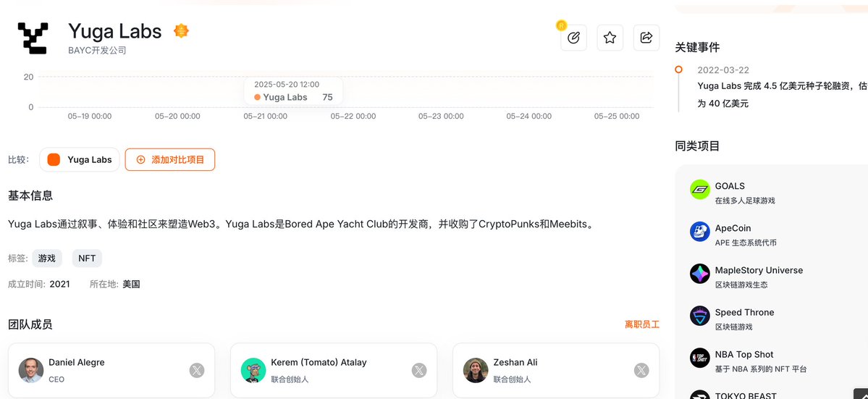868x399 pixels.
Task: Click the 05-19 00:00 chart axis label
Action: 90,116
